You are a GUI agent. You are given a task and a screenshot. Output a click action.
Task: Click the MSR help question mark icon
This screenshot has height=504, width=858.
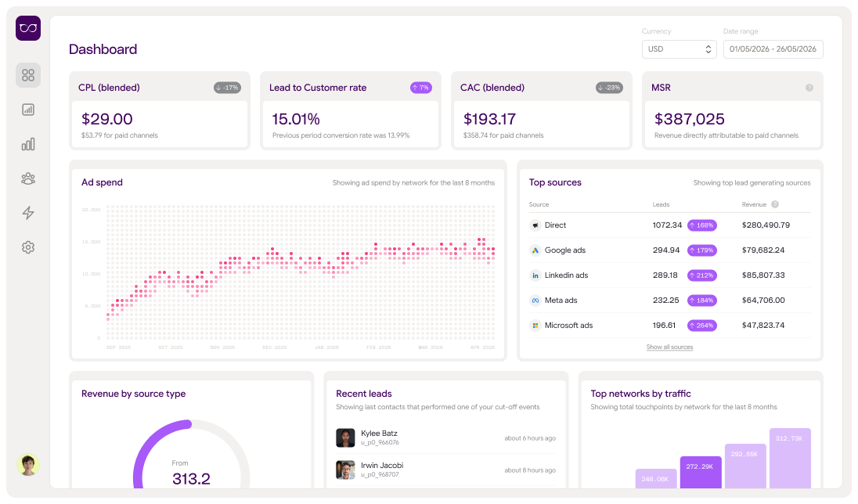tap(809, 88)
